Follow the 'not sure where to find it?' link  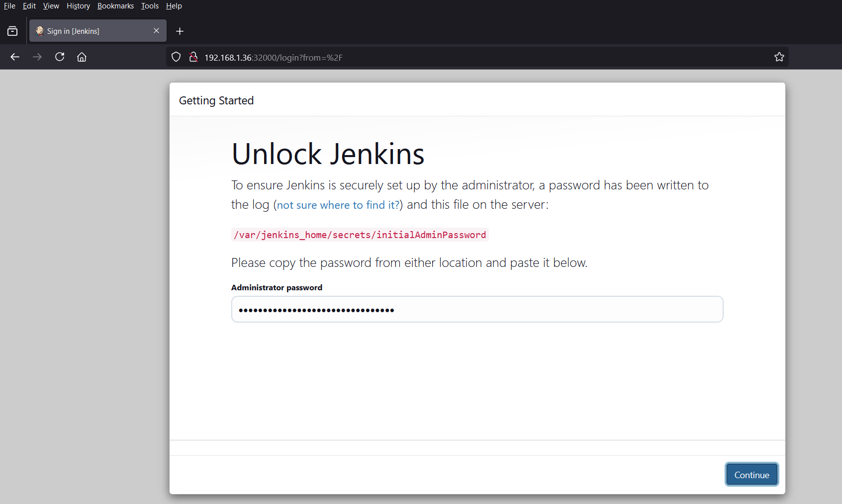click(338, 205)
